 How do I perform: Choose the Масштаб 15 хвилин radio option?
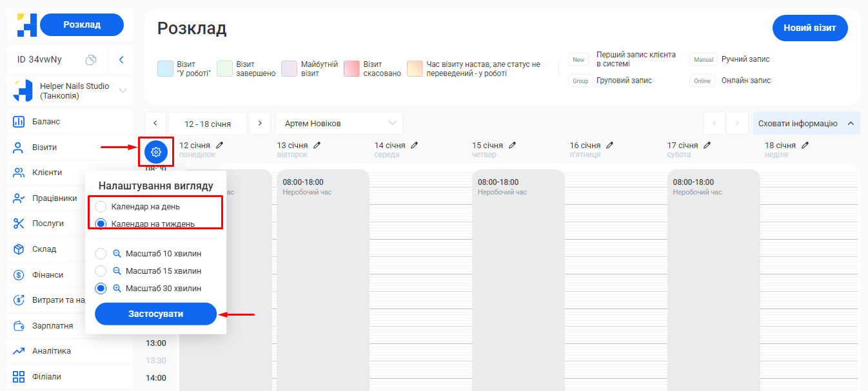click(101, 271)
